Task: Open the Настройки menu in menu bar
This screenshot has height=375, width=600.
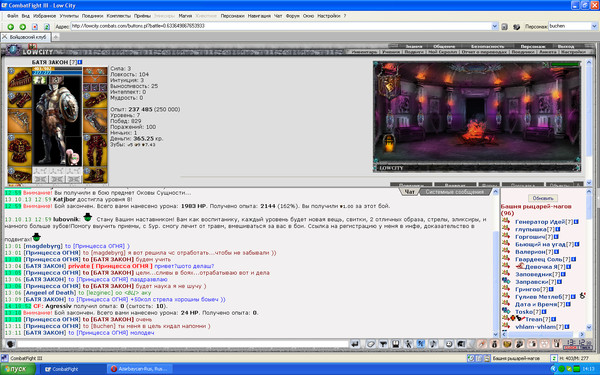Action: pyautogui.click(x=329, y=16)
